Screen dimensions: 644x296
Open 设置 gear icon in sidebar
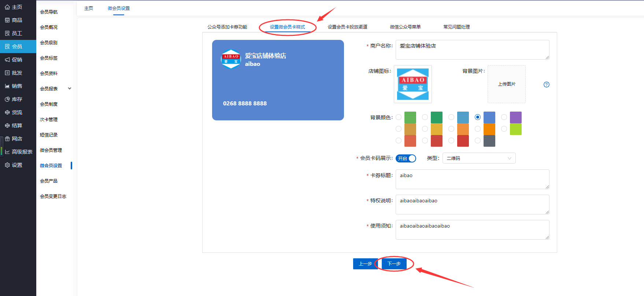coord(7,165)
